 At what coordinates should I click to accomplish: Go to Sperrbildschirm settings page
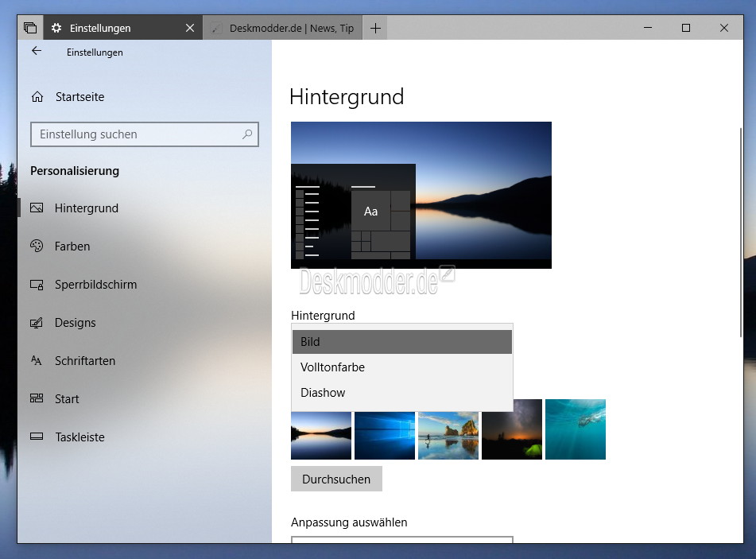point(95,285)
